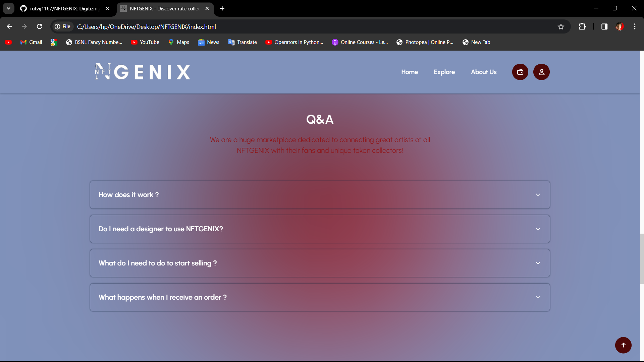644x362 pixels.
Task: Toggle the browser side panel icon
Action: pyautogui.click(x=604, y=27)
